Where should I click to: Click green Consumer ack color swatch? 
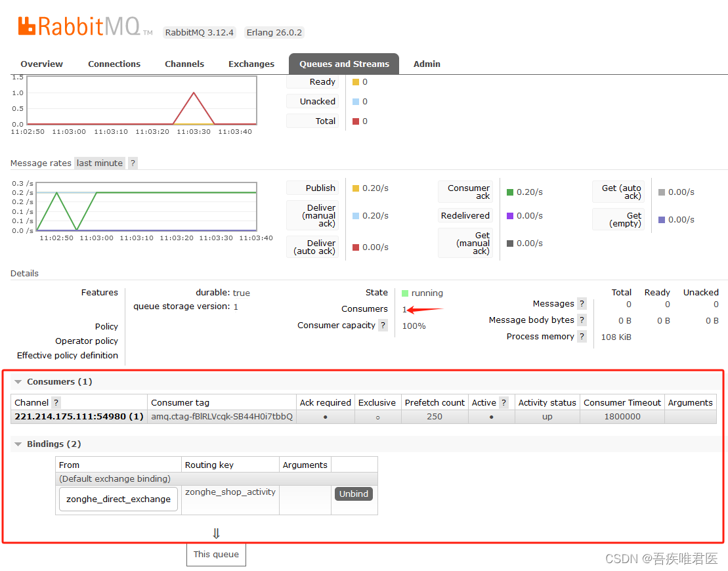510,192
